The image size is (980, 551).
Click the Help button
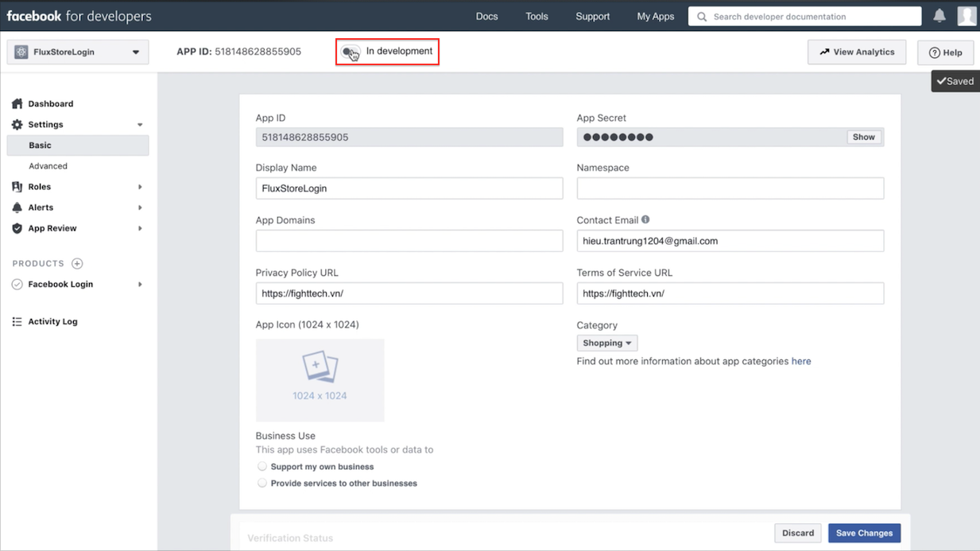[x=945, y=52]
